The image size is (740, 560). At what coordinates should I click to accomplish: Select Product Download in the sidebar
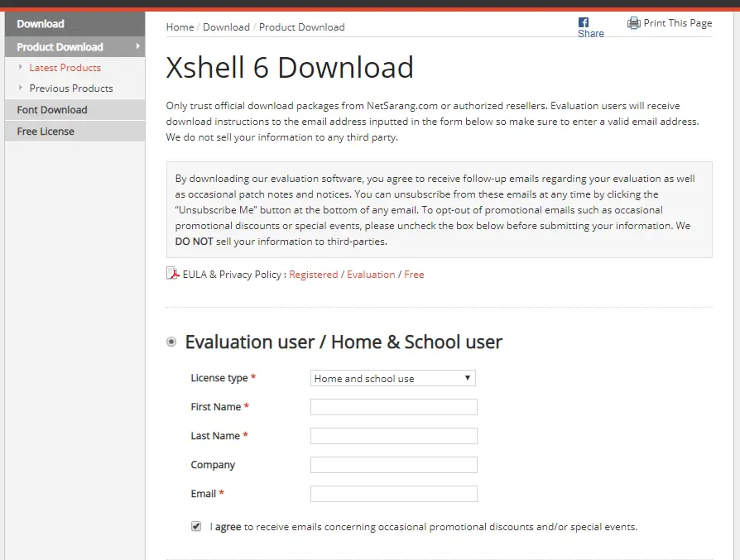[75, 46]
